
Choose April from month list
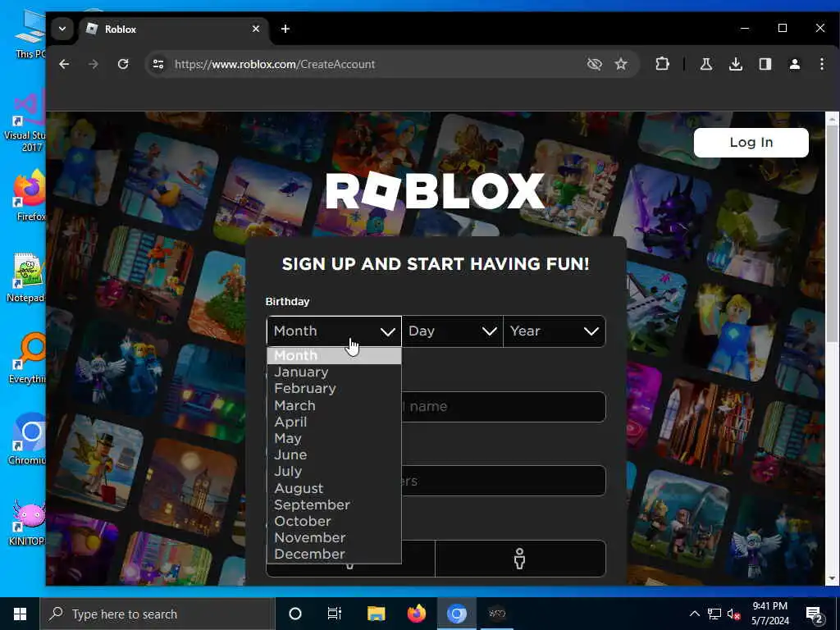coord(334,422)
